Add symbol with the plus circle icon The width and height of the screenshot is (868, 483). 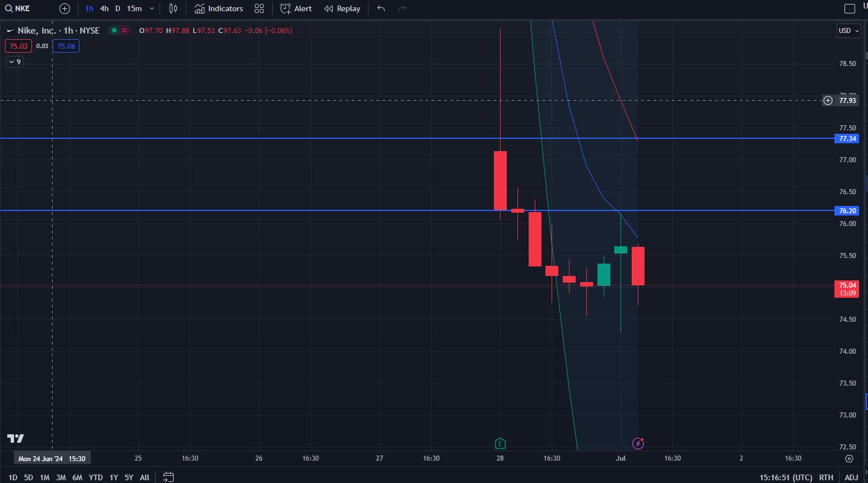tap(64, 8)
